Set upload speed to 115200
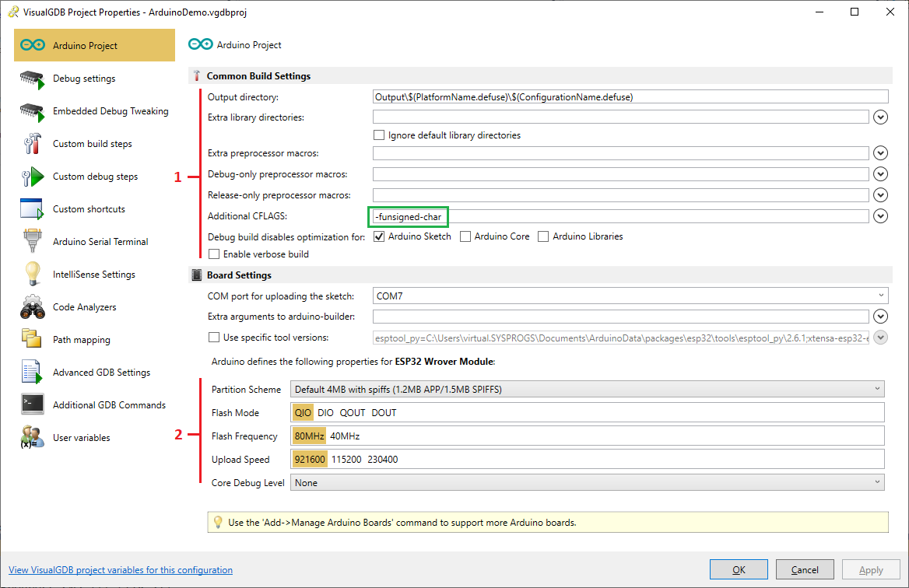Viewport: 909px width, 588px height. 346,460
